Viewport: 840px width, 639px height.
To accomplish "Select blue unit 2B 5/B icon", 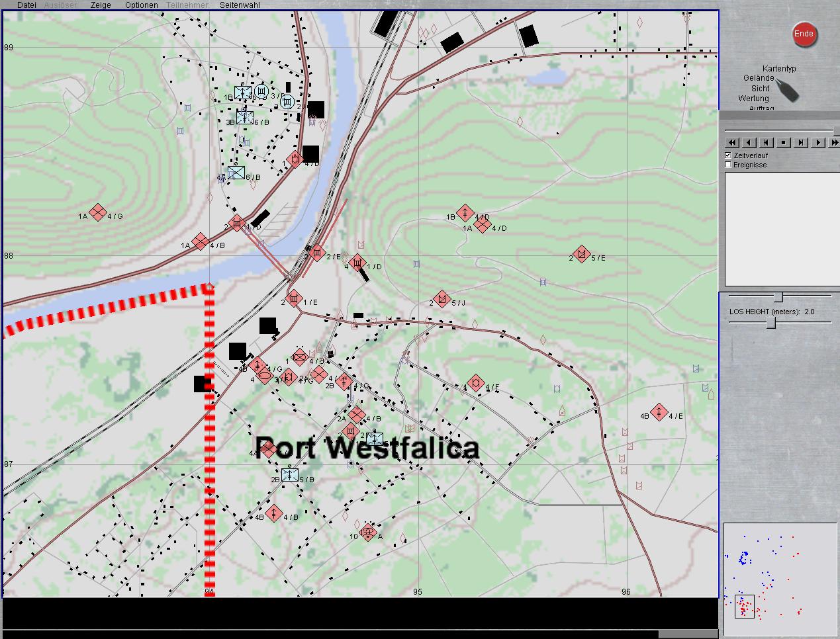I will point(289,475).
